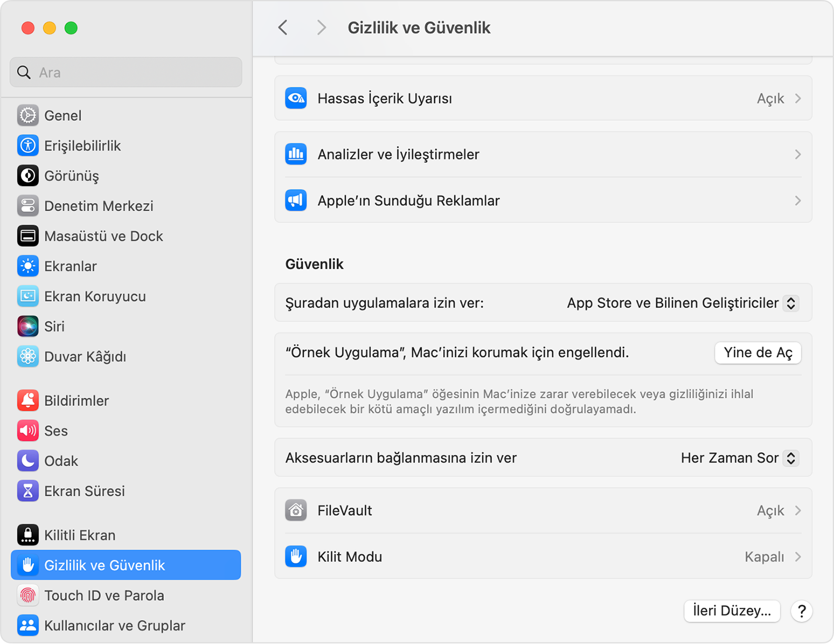Select Denetim Merkezi label in sidebar
834x644 pixels.
99,206
